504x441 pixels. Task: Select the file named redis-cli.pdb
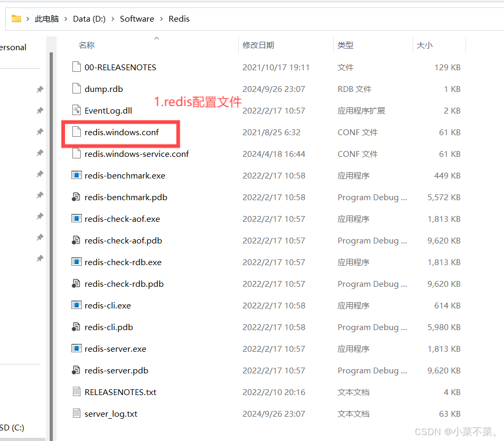point(109,327)
